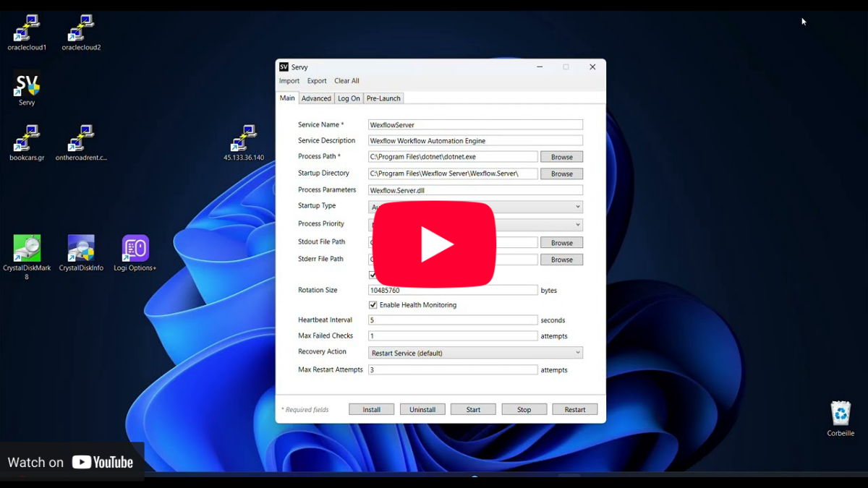This screenshot has width=868, height=488.
Task: Open the bookcars.gr remote shortcut
Action: tap(27, 142)
